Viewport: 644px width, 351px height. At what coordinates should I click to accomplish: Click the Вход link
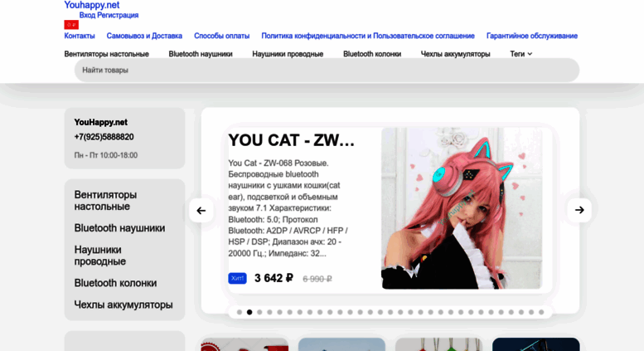(87, 15)
